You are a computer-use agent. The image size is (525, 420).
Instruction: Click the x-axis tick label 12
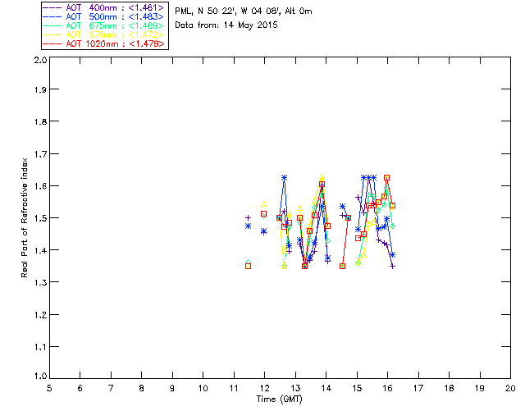click(264, 388)
